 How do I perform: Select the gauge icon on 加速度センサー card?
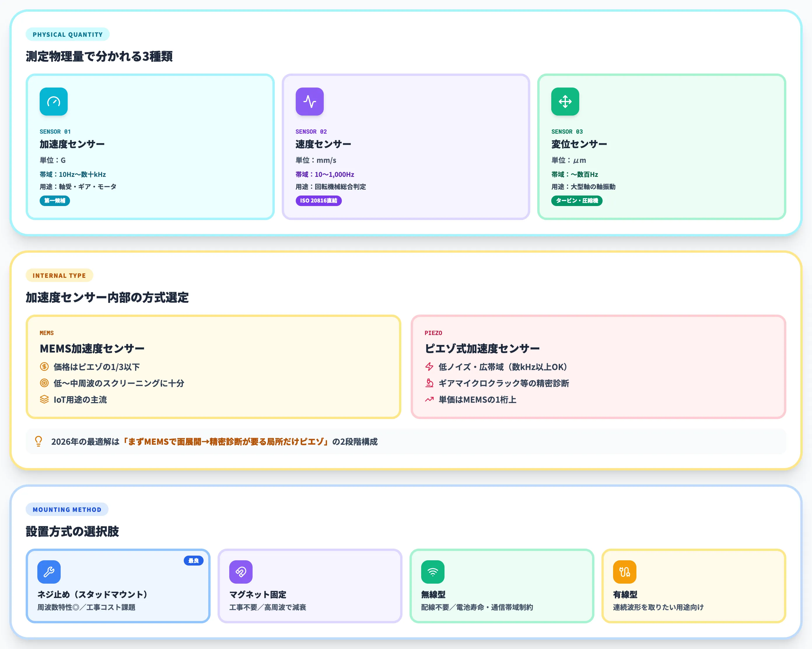(x=53, y=101)
